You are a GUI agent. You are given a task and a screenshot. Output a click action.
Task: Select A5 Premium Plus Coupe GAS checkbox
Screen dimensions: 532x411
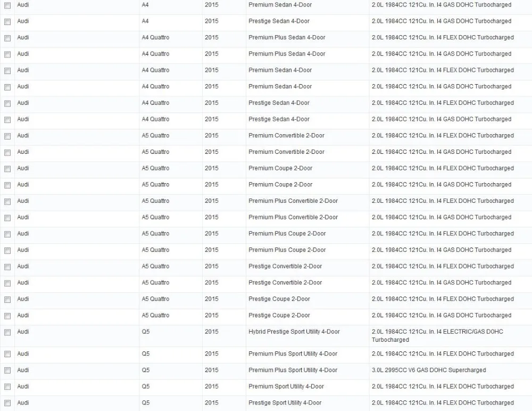[x=7, y=251]
